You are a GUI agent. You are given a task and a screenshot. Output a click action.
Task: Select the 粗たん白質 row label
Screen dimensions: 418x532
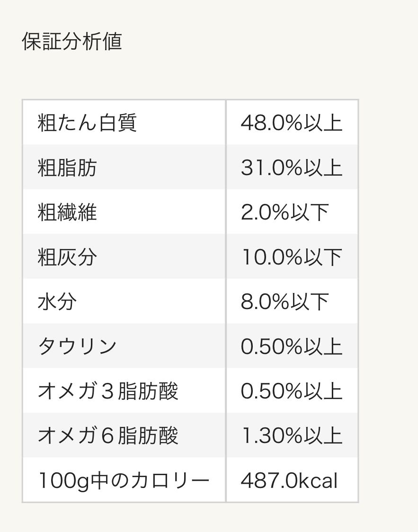(x=87, y=123)
